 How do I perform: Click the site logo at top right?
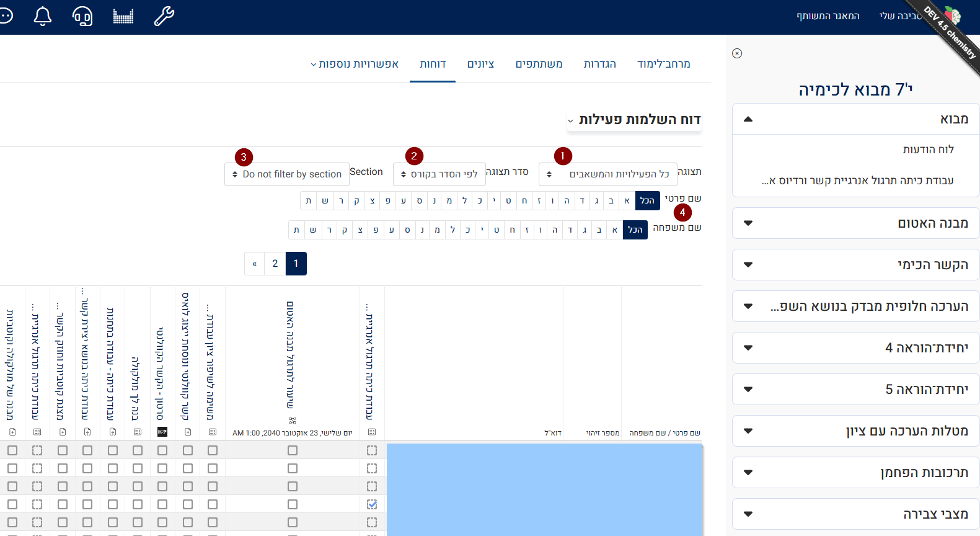[951, 16]
